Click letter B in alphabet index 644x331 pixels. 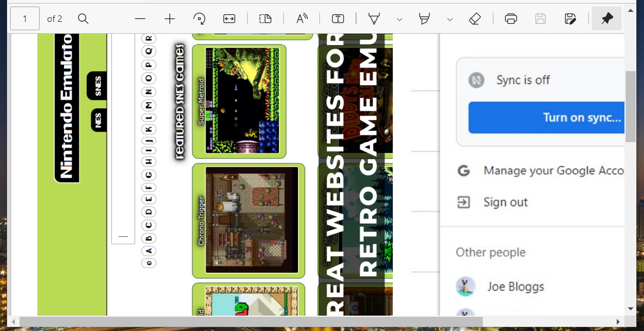149,237
